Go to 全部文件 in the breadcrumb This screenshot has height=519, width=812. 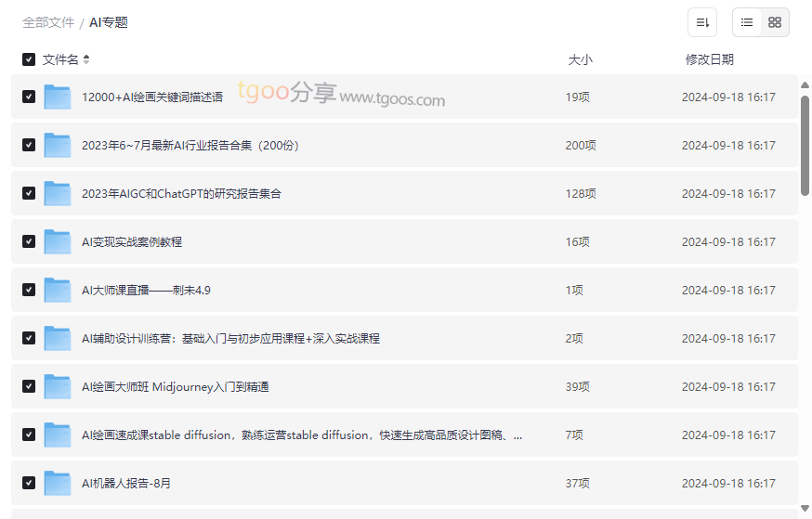click(48, 22)
